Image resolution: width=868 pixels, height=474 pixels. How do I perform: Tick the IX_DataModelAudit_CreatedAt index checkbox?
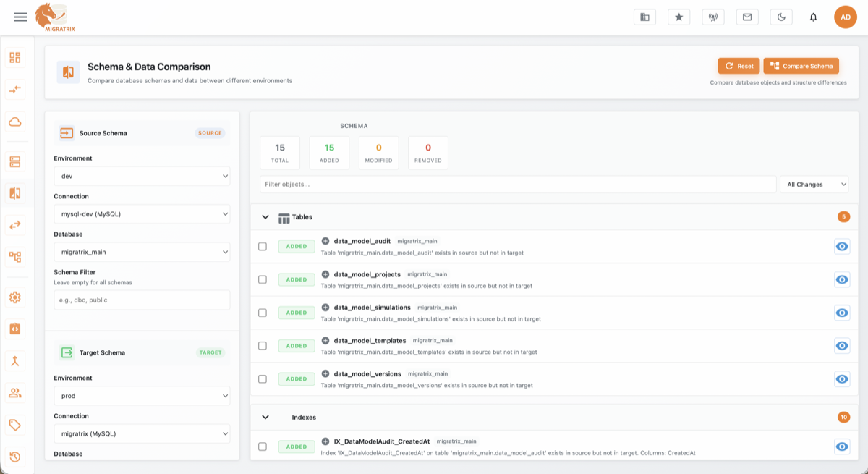(263, 447)
